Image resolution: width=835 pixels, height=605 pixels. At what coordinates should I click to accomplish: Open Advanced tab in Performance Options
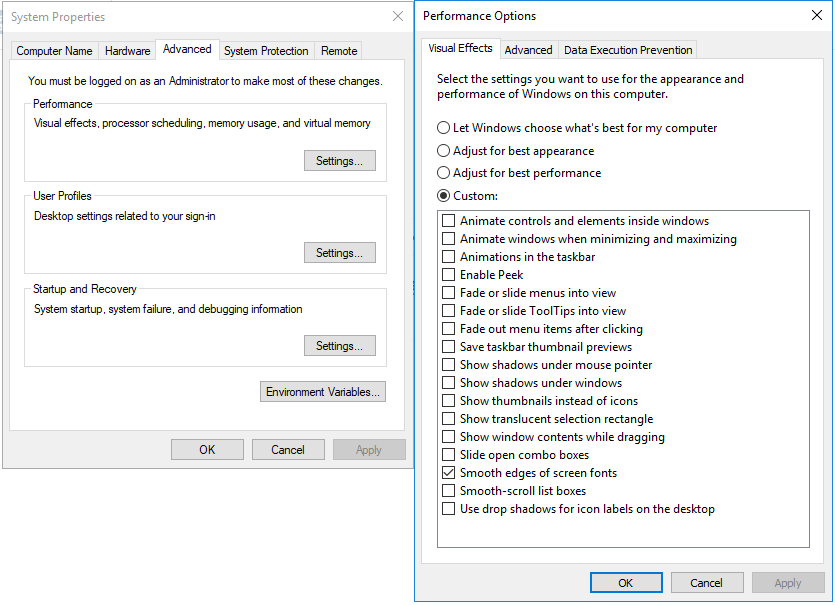tap(528, 50)
